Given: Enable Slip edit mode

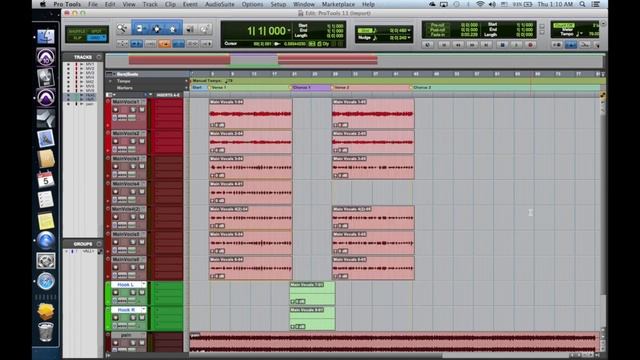Looking at the screenshot, I should tap(77, 38).
